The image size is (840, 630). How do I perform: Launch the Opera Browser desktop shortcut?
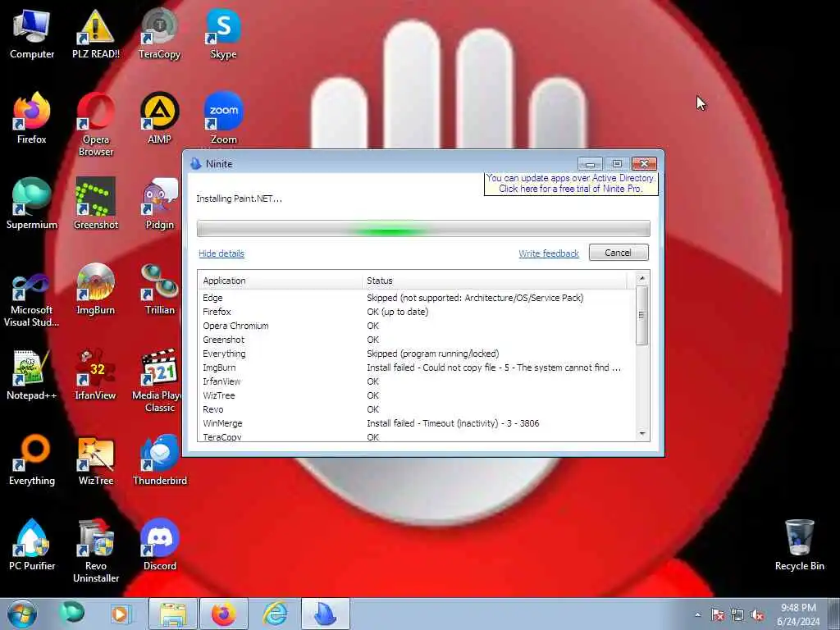coord(95,125)
